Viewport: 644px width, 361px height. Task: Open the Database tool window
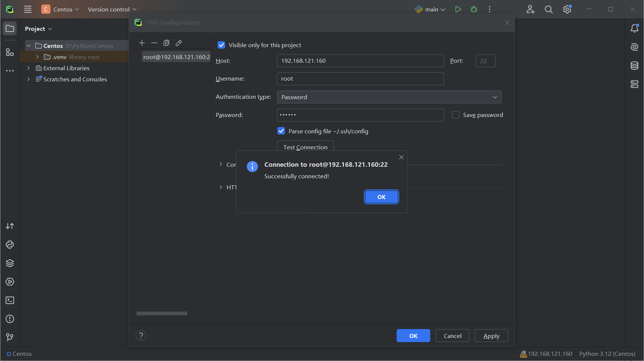[635, 66]
